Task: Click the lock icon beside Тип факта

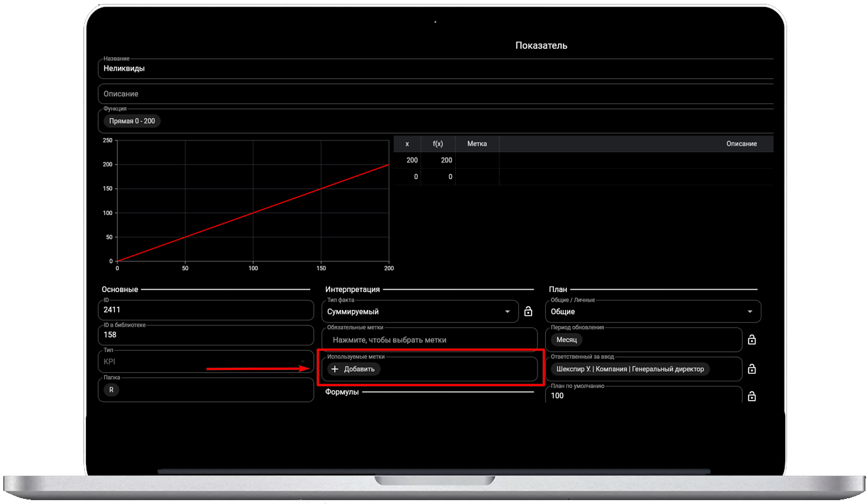Action: [528, 311]
